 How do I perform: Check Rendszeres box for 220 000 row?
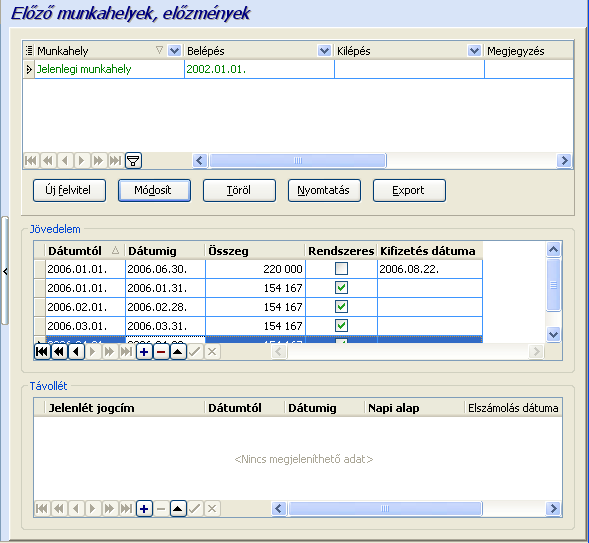pyautogui.click(x=341, y=269)
